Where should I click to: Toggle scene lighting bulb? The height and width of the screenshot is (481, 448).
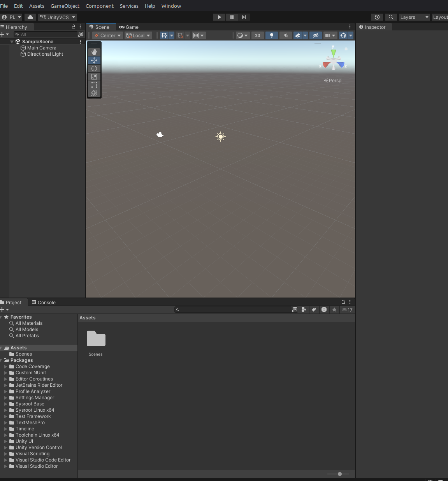click(x=272, y=35)
